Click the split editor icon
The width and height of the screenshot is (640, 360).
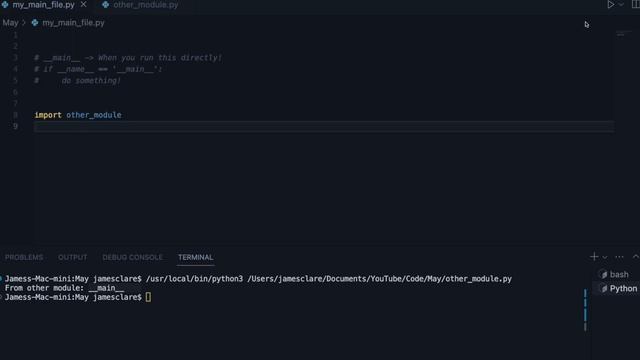tap(636, 4)
